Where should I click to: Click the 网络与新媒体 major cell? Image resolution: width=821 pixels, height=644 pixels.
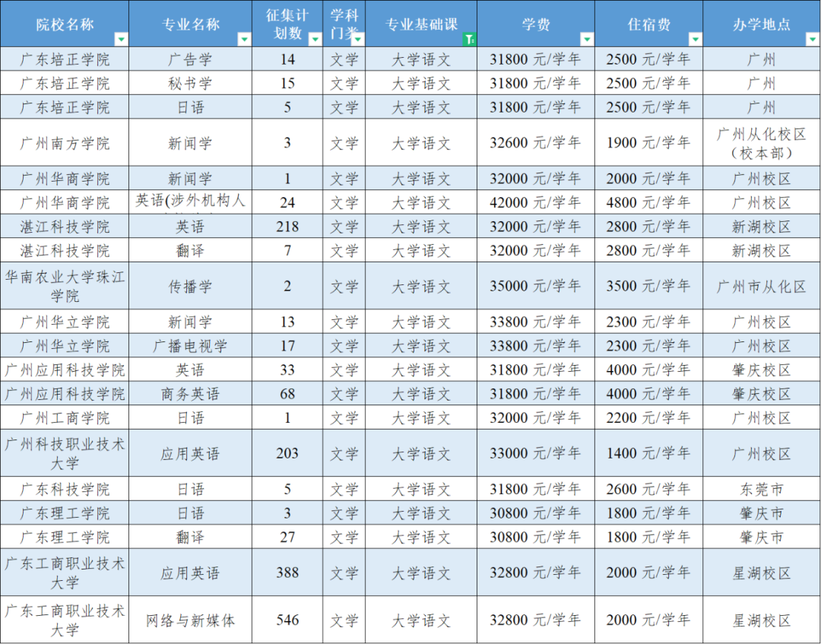191,620
